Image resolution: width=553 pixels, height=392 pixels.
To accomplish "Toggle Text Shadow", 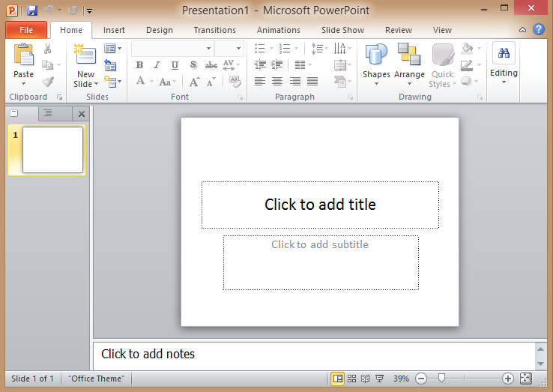I will 193,65.
